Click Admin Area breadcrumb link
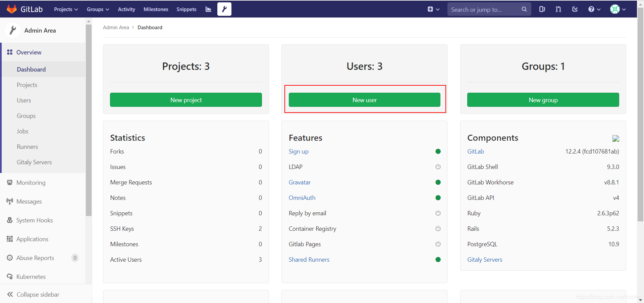Viewport: 644px width, 303px height. pyautogui.click(x=116, y=27)
